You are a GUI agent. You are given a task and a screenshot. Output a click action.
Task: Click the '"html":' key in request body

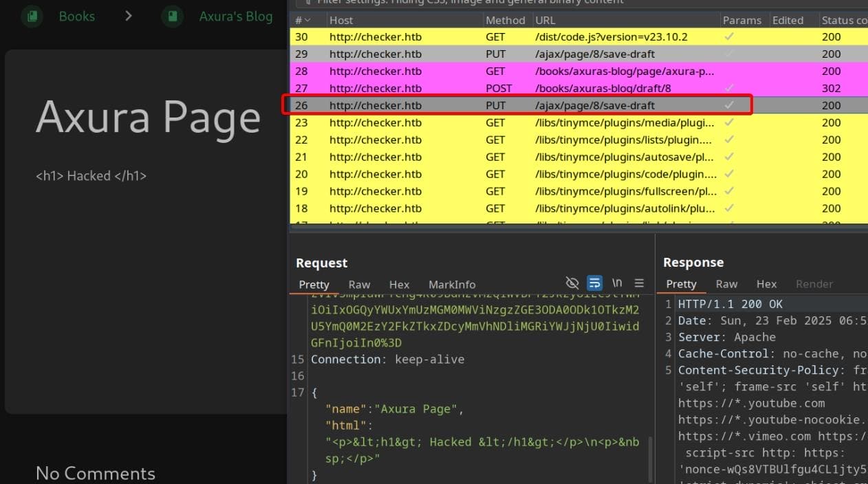[x=349, y=426]
